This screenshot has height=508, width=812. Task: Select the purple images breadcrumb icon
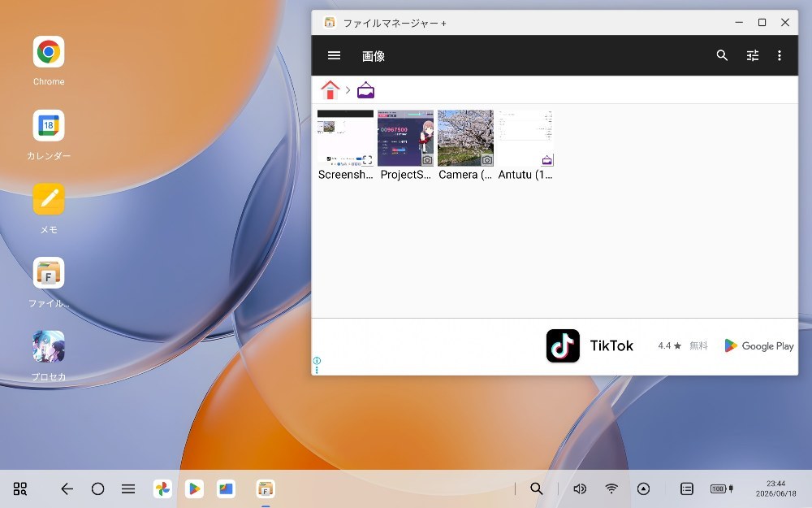click(x=365, y=90)
